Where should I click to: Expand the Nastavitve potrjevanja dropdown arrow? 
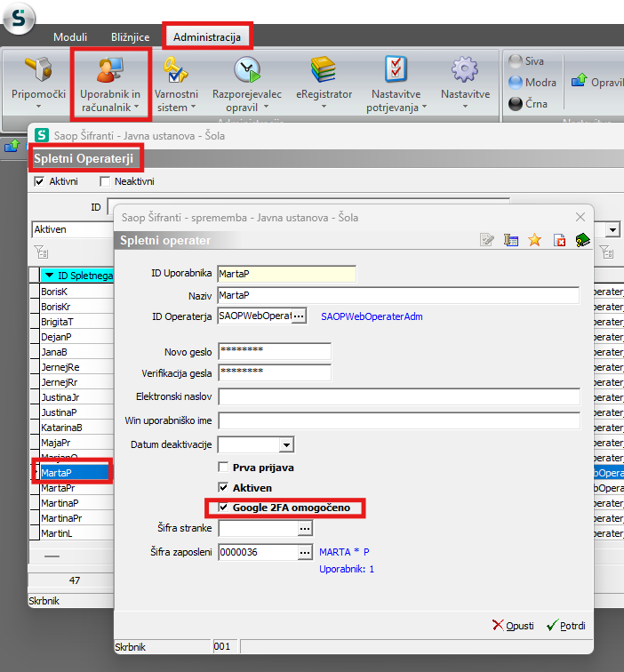tap(424, 107)
